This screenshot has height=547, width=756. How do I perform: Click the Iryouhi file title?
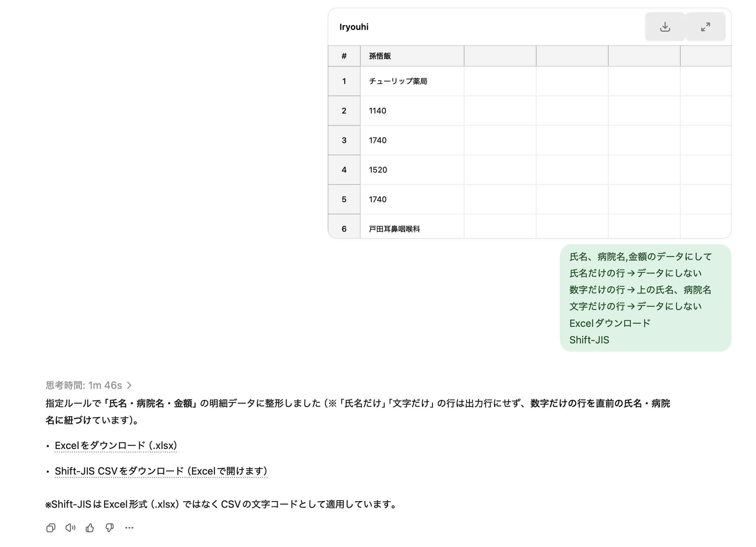point(354,27)
